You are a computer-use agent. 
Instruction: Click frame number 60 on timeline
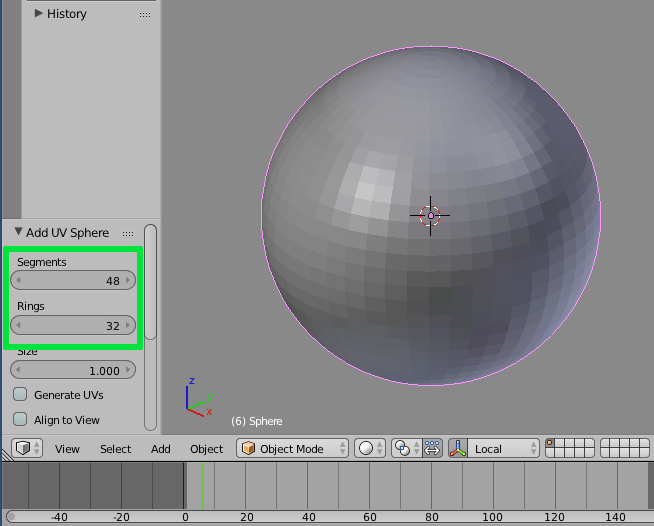click(x=370, y=517)
